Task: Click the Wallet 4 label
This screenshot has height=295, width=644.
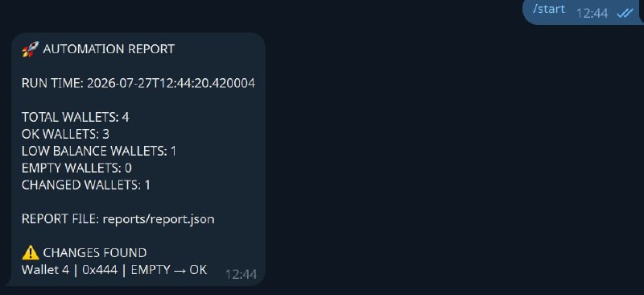Action: pyautogui.click(x=46, y=270)
